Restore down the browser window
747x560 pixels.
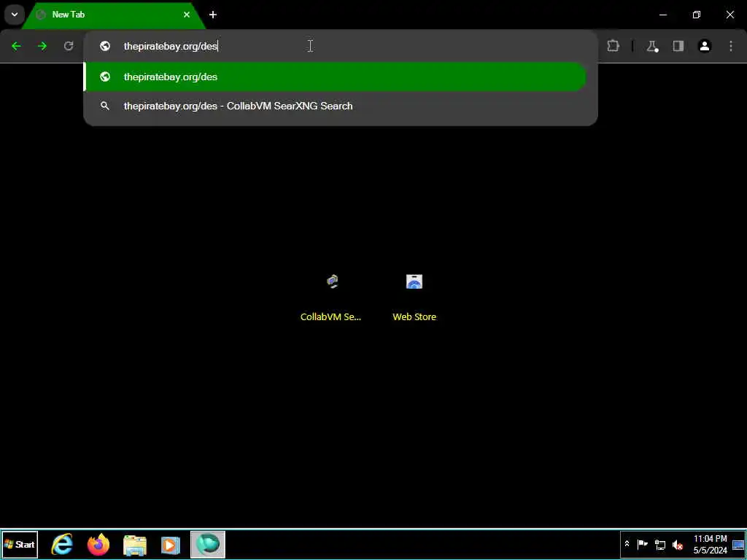697,15
